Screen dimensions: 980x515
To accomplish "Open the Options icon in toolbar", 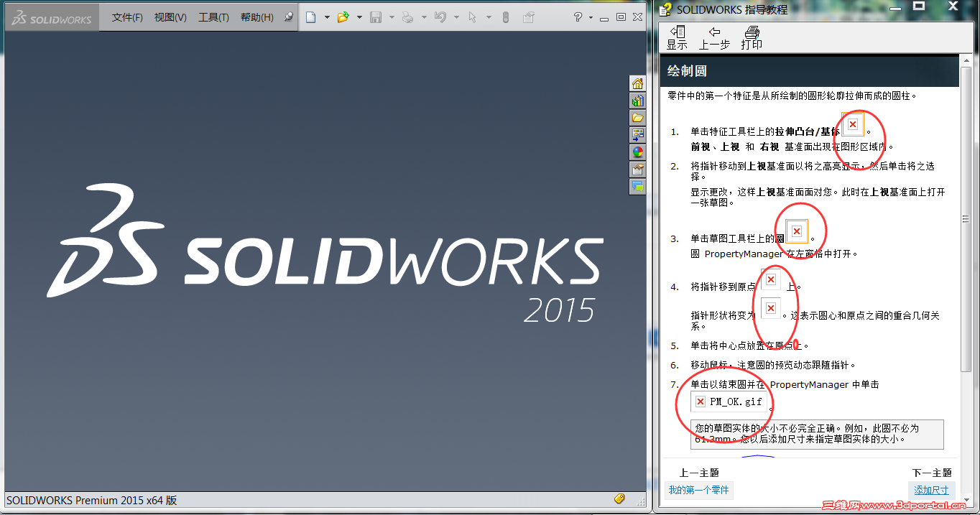I will (x=529, y=17).
